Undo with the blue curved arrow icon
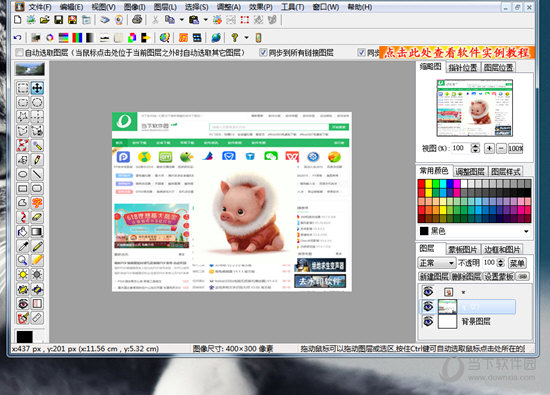 tap(18, 38)
